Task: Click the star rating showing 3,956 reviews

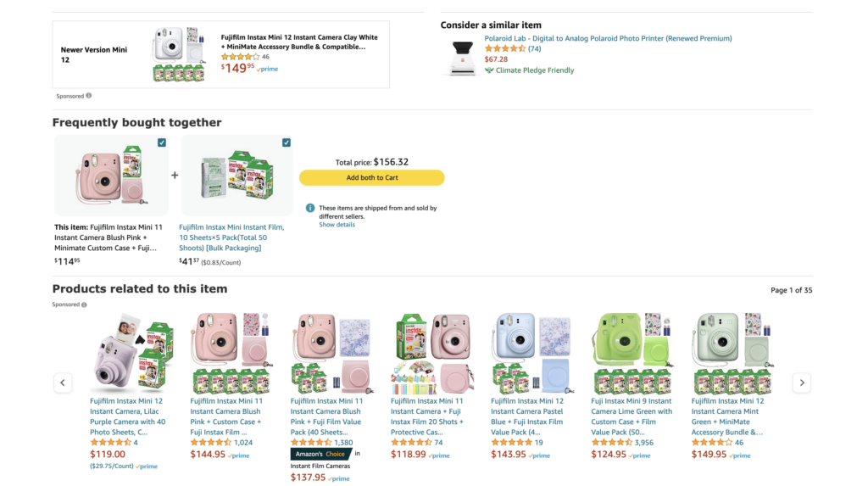Action: pos(611,443)
